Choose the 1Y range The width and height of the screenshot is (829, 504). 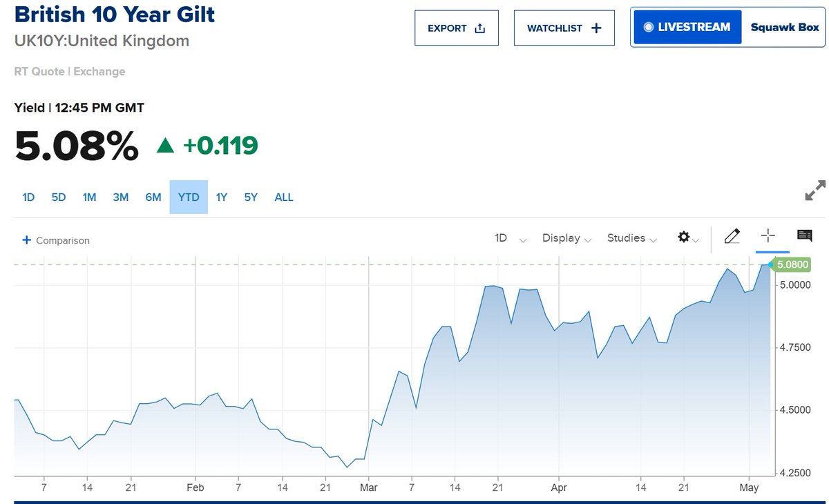221,197
